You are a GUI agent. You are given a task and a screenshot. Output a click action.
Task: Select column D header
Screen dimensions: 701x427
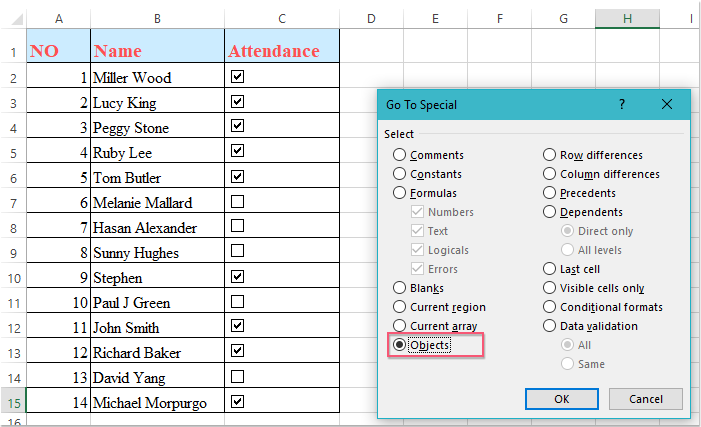[x=371, y=19]
